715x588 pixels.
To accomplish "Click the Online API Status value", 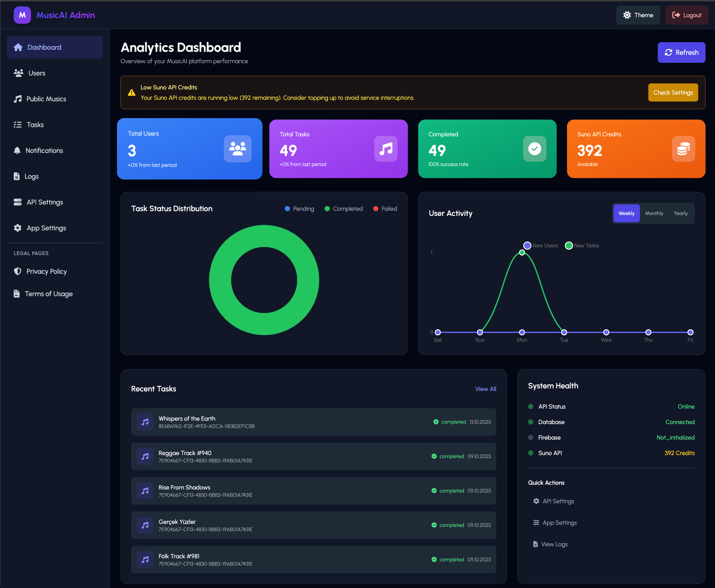I will 686,406.
